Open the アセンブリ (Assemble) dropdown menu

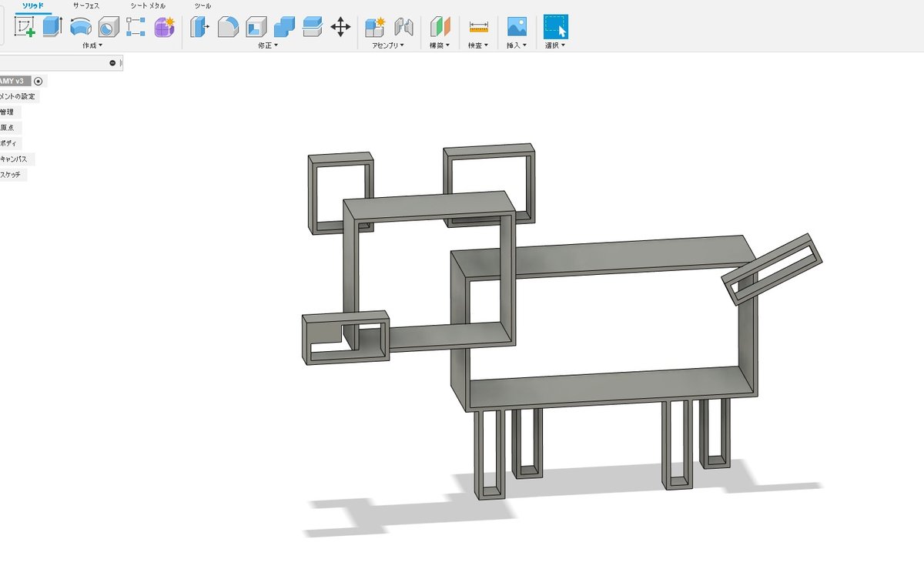pyautogui.click(x=389, y=45)
